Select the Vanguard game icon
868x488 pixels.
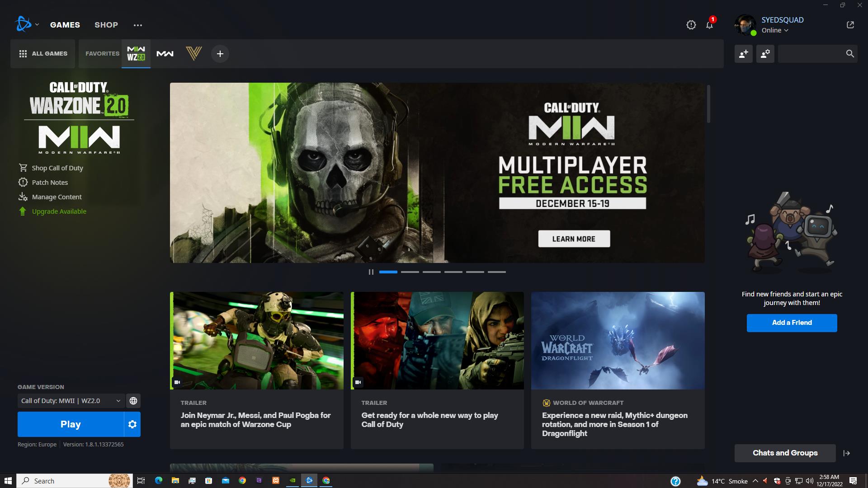point(193,54)
